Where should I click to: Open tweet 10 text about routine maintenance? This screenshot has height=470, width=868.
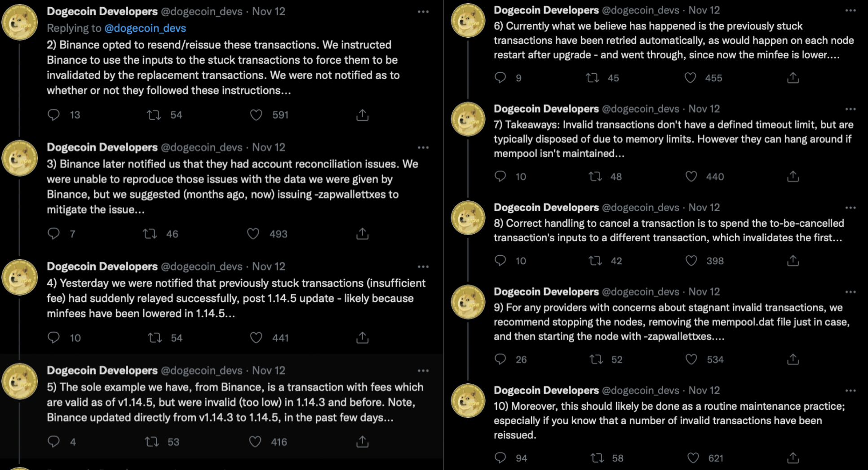pyautogui.click(x=669, y=421)
